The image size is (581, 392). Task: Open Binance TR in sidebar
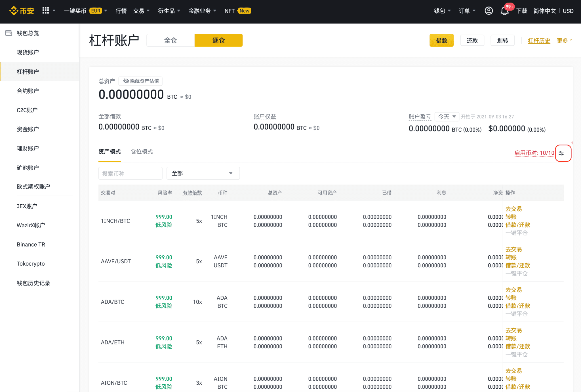[31, 244]
